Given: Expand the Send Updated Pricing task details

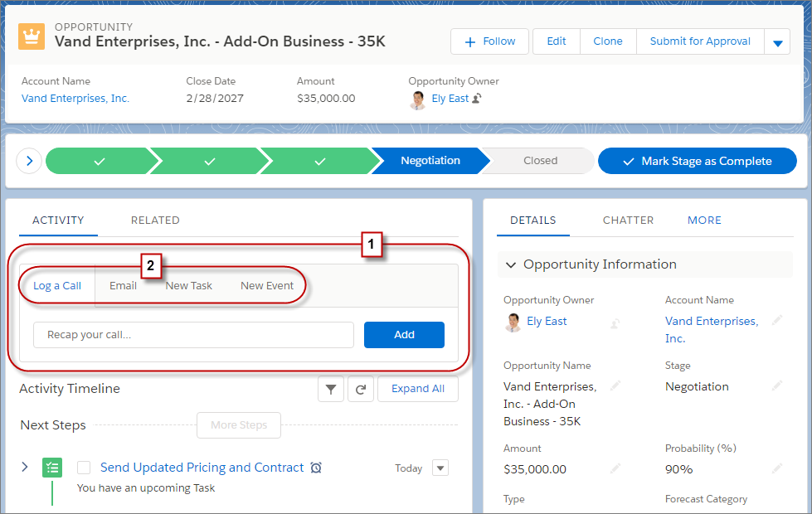Looking at the screenshot, I should (25, 468).
